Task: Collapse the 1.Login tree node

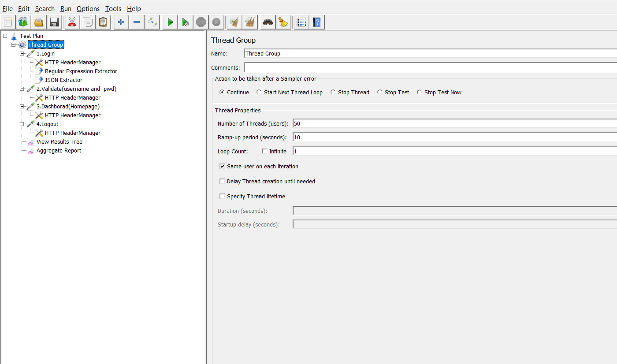Action: click(x=22, y=53)
